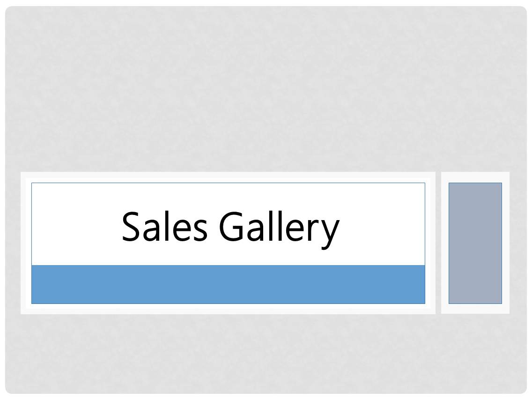
Task: Select the word "Gallery" in the title
Action: pos(279,229)
